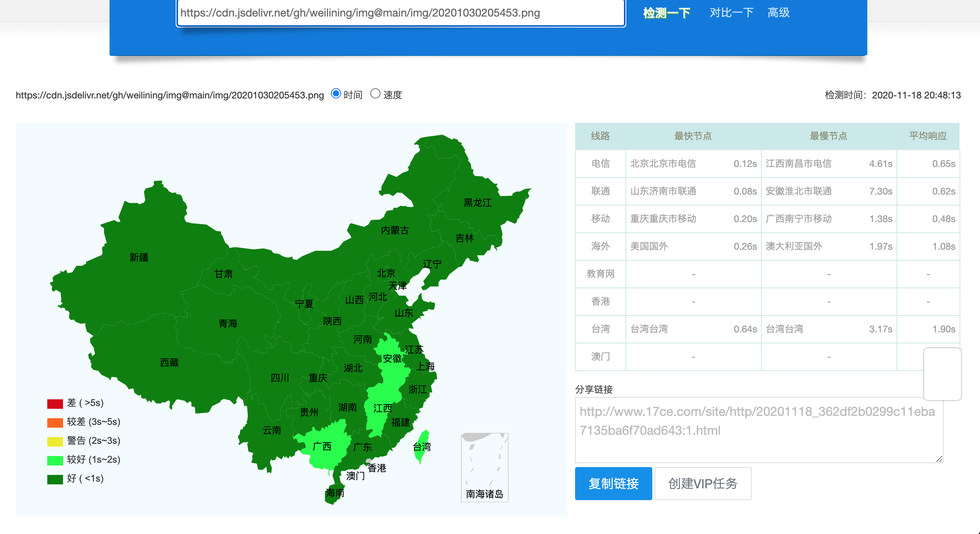Click the 电信 row in results table
This screenshot has width=980, height=534.
click(600, 164)
